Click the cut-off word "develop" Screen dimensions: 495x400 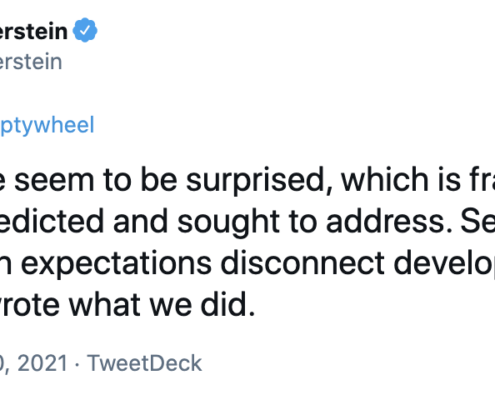(444, 263)
